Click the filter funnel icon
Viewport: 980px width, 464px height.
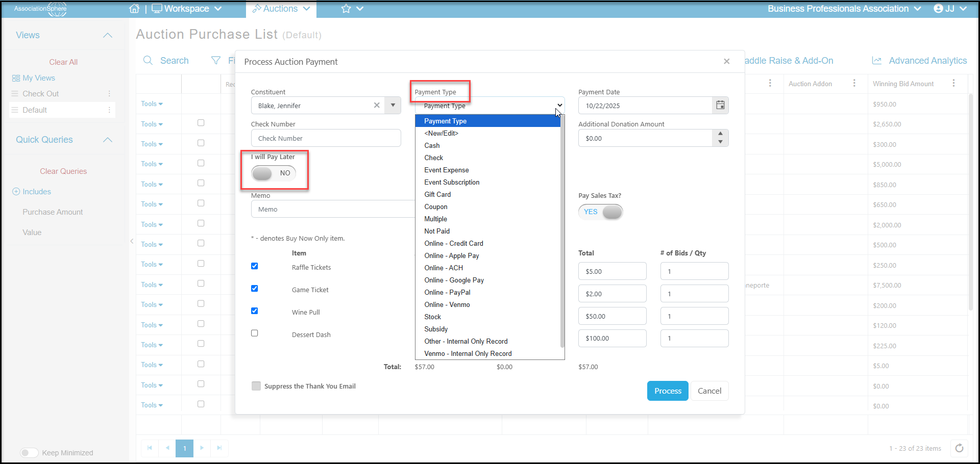216,61
